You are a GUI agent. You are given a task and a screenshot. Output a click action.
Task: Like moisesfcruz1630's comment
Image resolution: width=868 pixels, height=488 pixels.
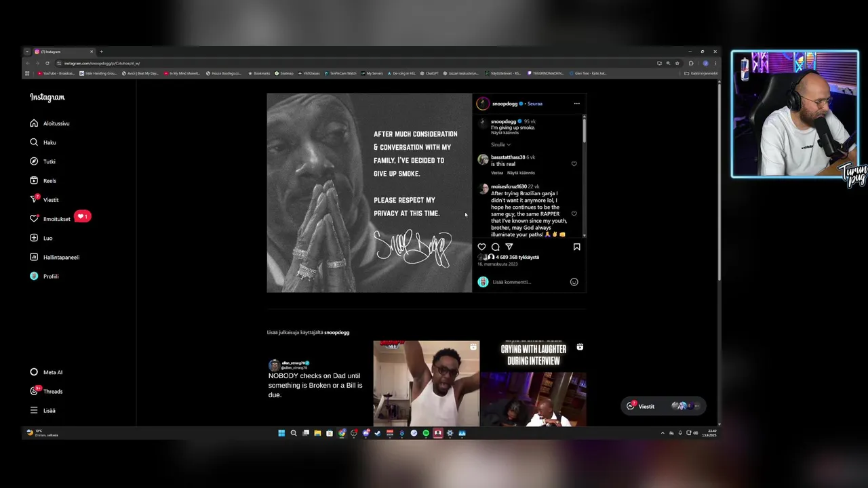click(574, 213)
